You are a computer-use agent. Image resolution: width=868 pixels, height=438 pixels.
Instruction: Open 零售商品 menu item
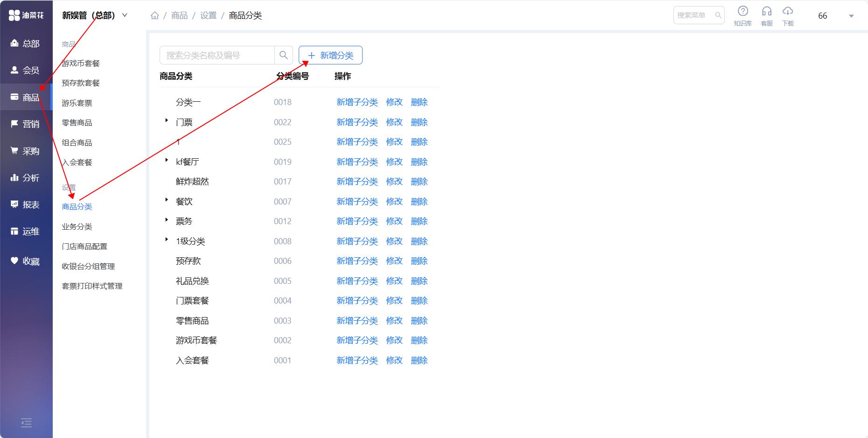coord(77,122)
